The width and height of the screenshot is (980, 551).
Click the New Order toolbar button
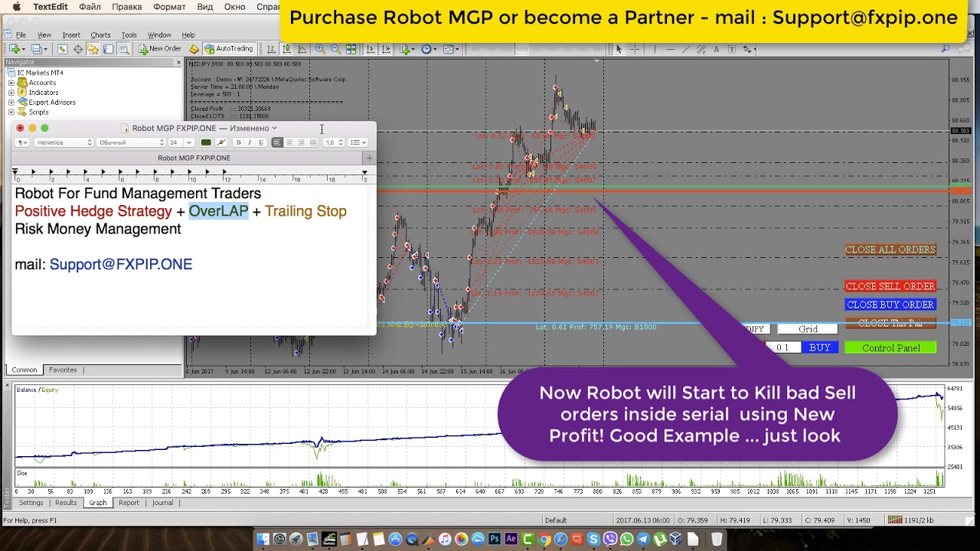click(x=159, y=49)
